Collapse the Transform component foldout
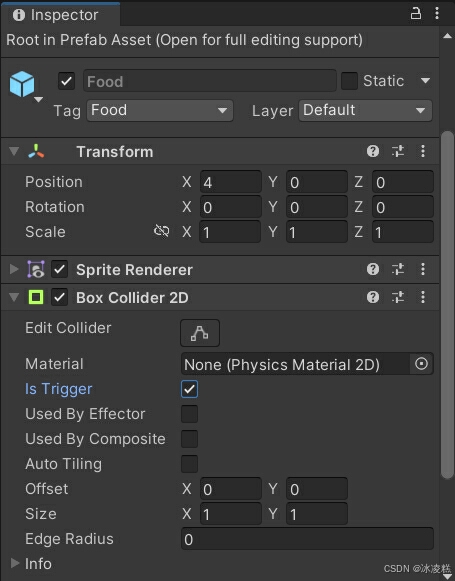This screenshot has width=455, height=581. 14,151
